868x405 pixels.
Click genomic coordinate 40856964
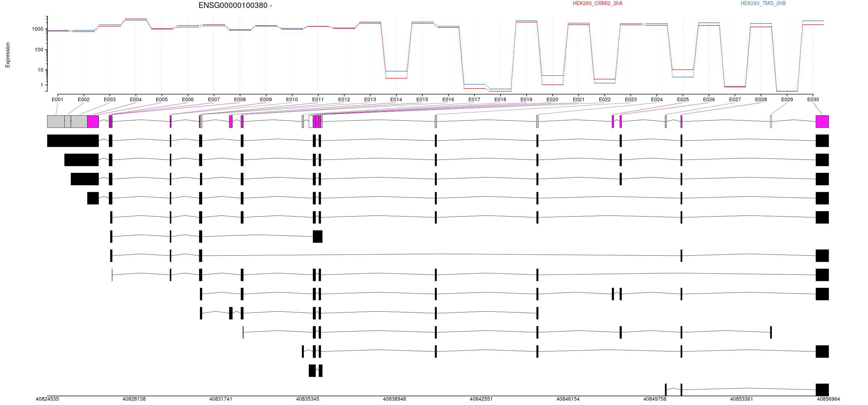pyautogui.click(x=829, y=399)
